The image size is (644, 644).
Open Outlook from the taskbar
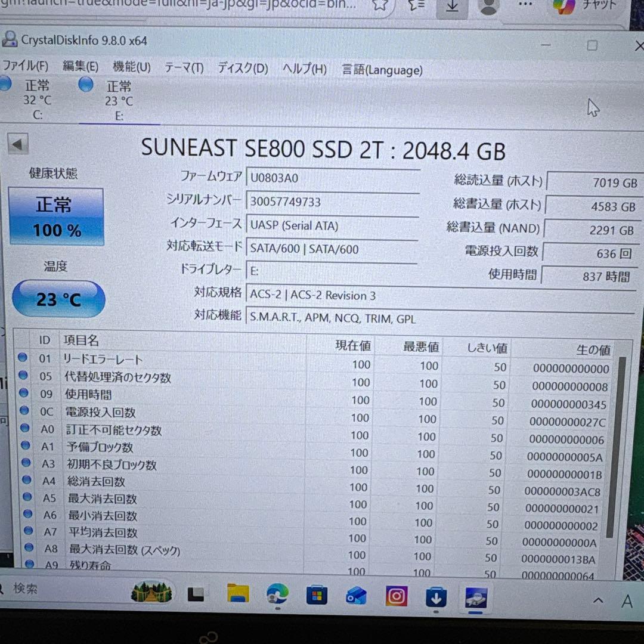[x=355, y=596]
